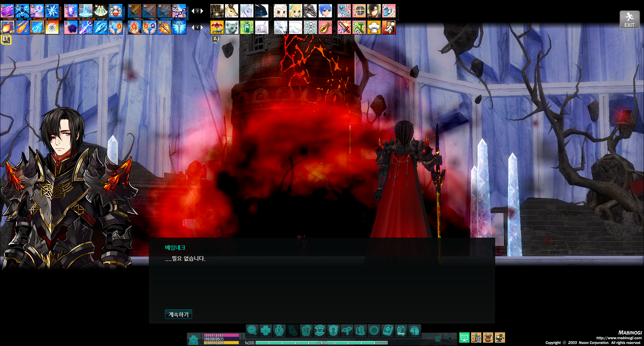Open the MENU clover button

click(194, 340)
